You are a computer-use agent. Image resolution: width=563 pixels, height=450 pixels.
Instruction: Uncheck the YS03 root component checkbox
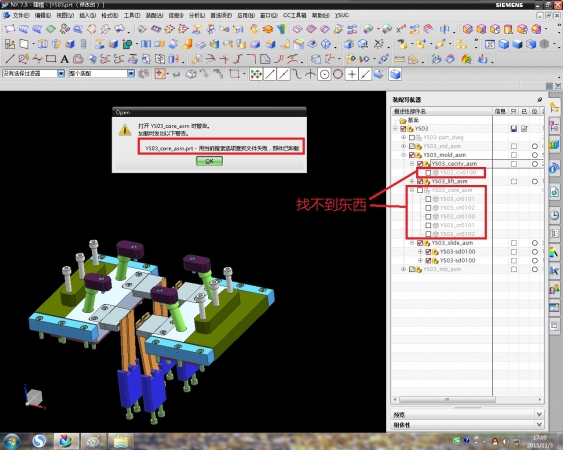pos(403,129)
